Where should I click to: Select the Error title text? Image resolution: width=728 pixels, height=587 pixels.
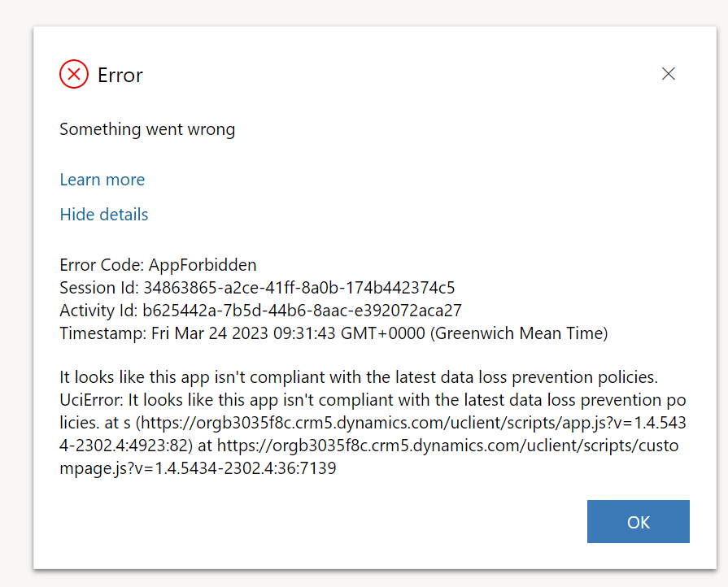(x=120, y=75)
